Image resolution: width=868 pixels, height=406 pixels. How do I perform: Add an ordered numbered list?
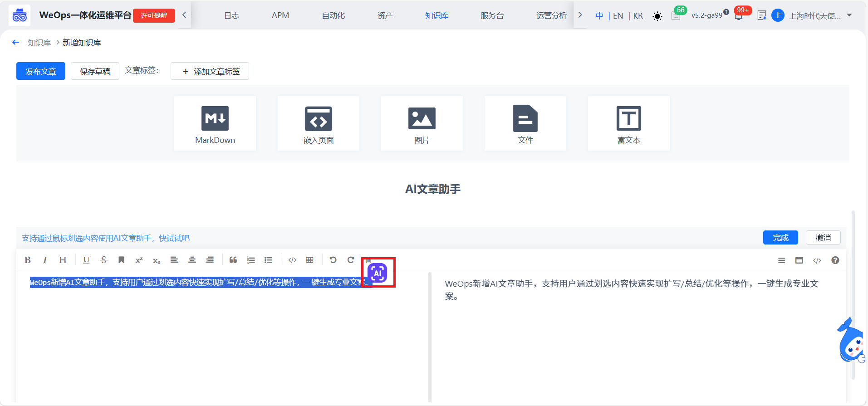[250, 260]
